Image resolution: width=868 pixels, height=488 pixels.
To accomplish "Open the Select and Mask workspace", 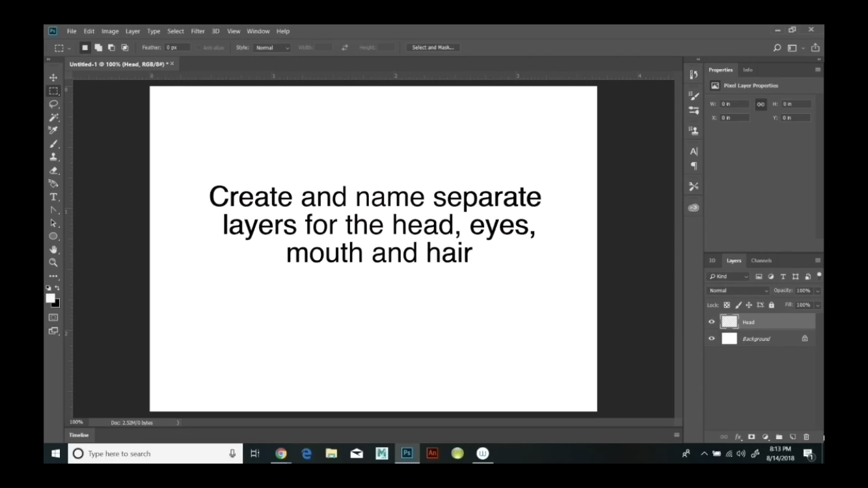I will pyautogui.click(x=433, y=47).
